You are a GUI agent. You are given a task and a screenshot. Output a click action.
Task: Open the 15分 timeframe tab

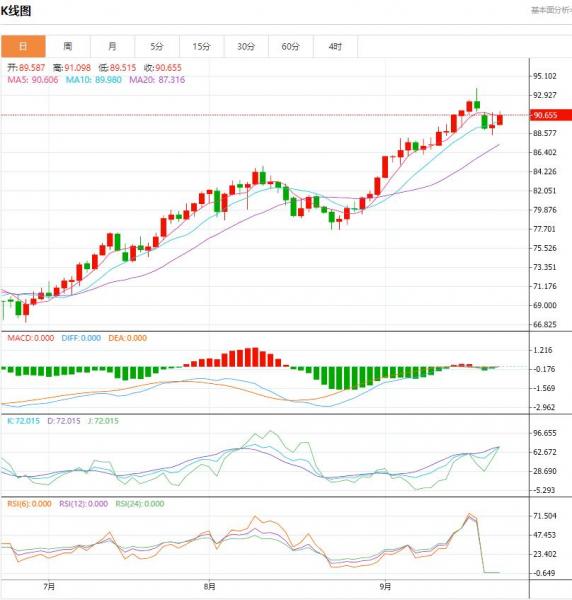tap(202, 47)
